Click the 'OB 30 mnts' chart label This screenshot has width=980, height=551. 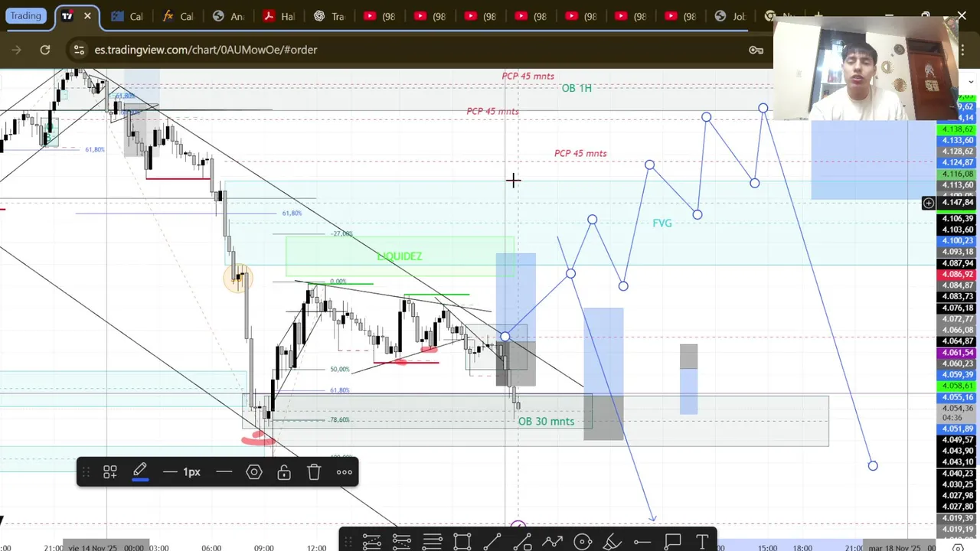point(546,421)
